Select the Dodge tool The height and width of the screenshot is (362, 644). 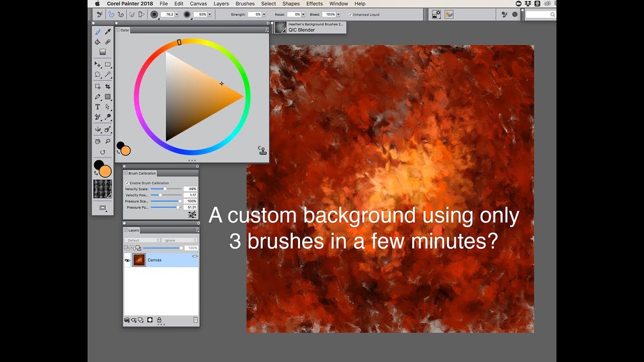coord(108,117)
